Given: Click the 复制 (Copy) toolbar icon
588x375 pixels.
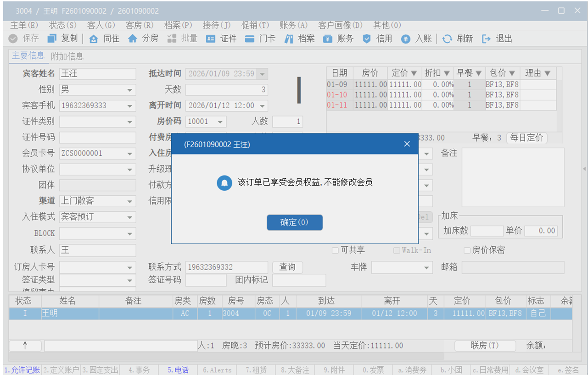Looking at the screenshot, I should click(52, 39).
